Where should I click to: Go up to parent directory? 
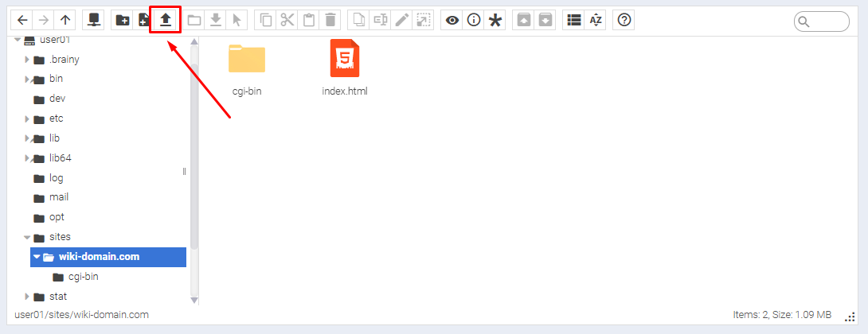click(x=65, y=21)
